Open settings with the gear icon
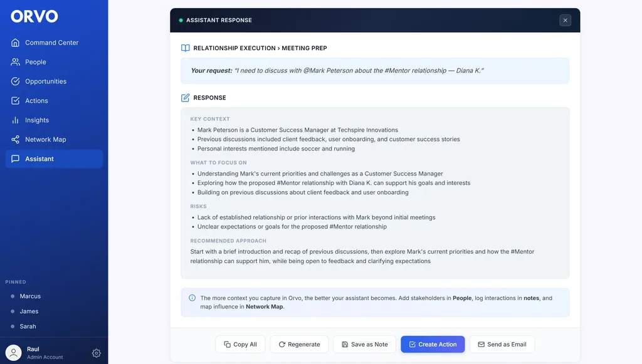Screen dimensions: 642x364 tap(96, 353)
